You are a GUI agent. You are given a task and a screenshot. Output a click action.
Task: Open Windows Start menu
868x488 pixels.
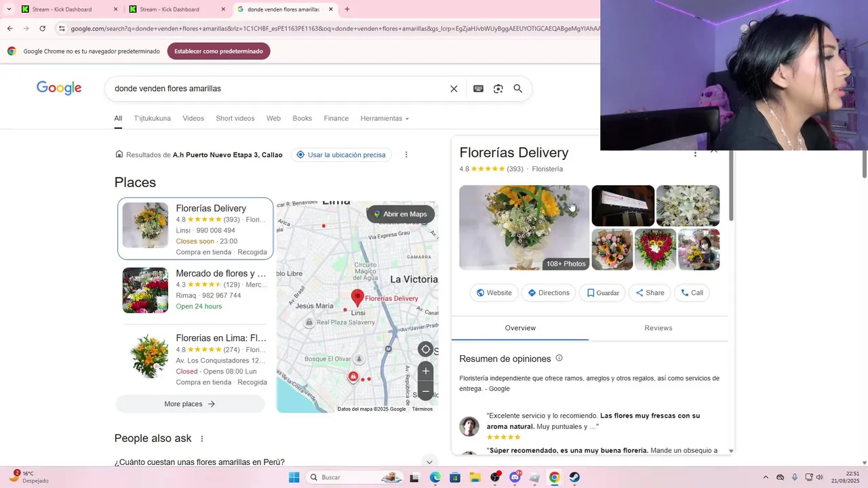[x=294, y=477]
